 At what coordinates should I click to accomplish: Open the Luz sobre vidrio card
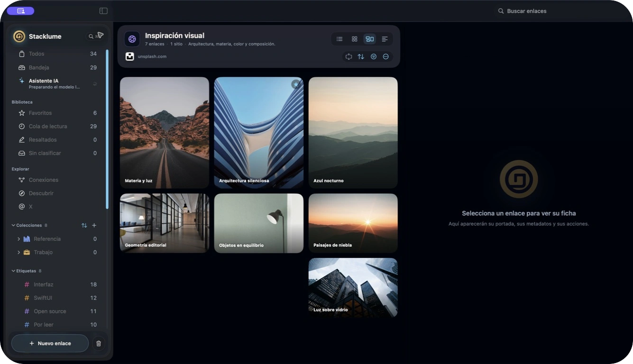[x=353, y=288]
